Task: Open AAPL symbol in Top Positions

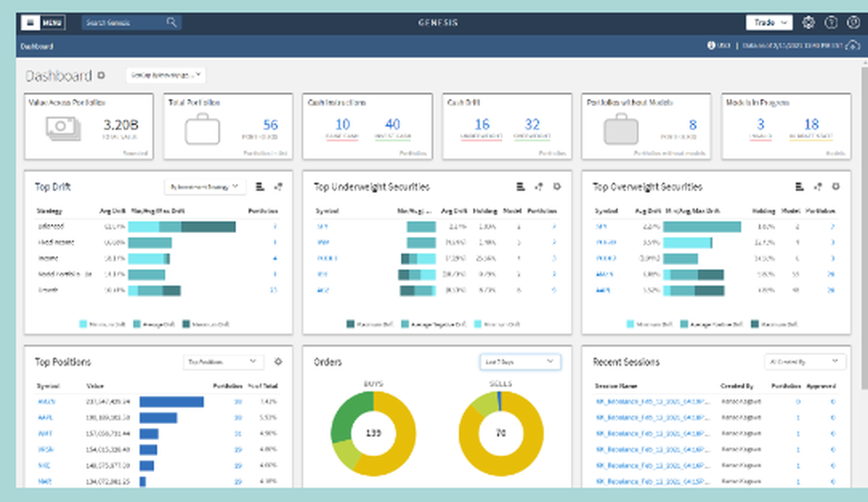Action: tap(45, 418)
